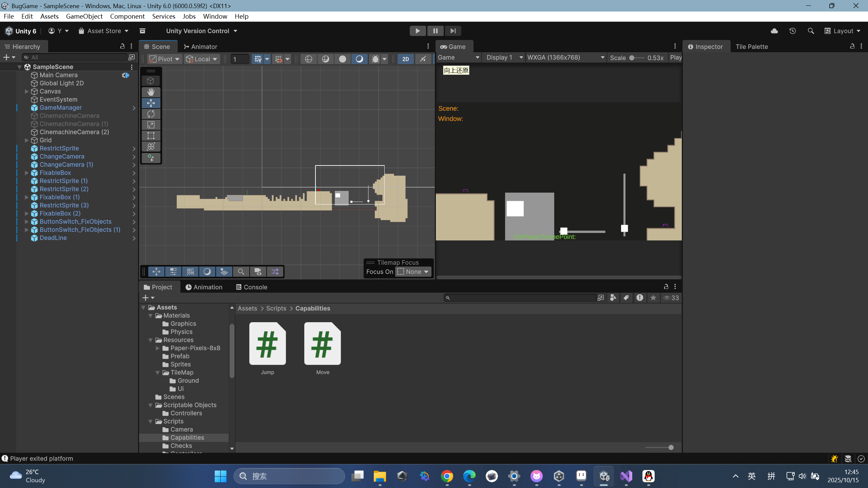
Task: Open the Undo History icon
Action: 792,31
